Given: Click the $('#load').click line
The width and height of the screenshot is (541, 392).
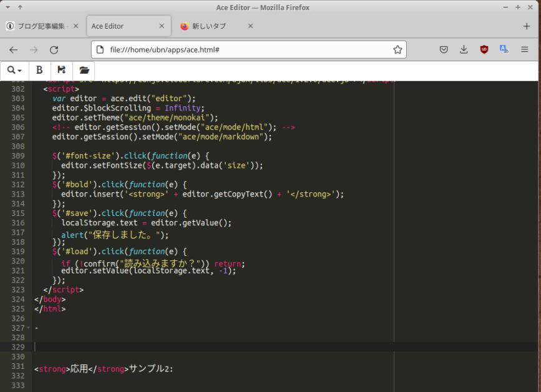Looking at the screenshot, I should point(119,252).
